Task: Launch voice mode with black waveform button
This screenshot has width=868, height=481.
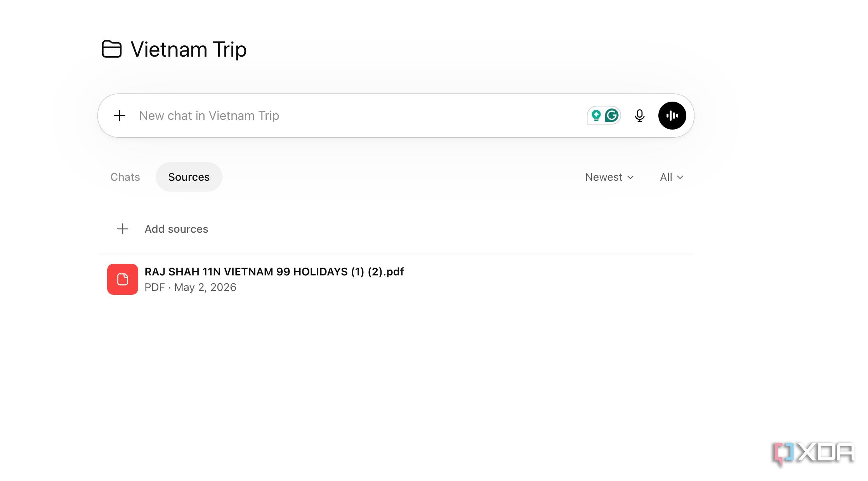Action: [672, 116]
